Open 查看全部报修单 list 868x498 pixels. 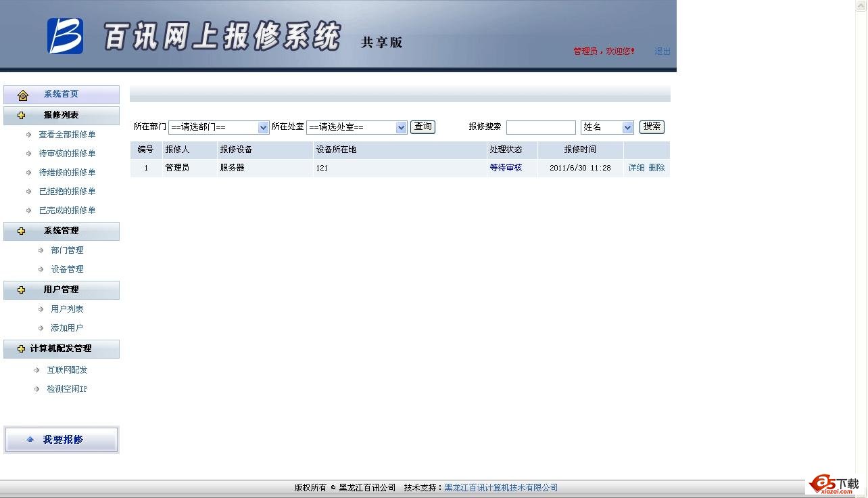pos(67,135)
